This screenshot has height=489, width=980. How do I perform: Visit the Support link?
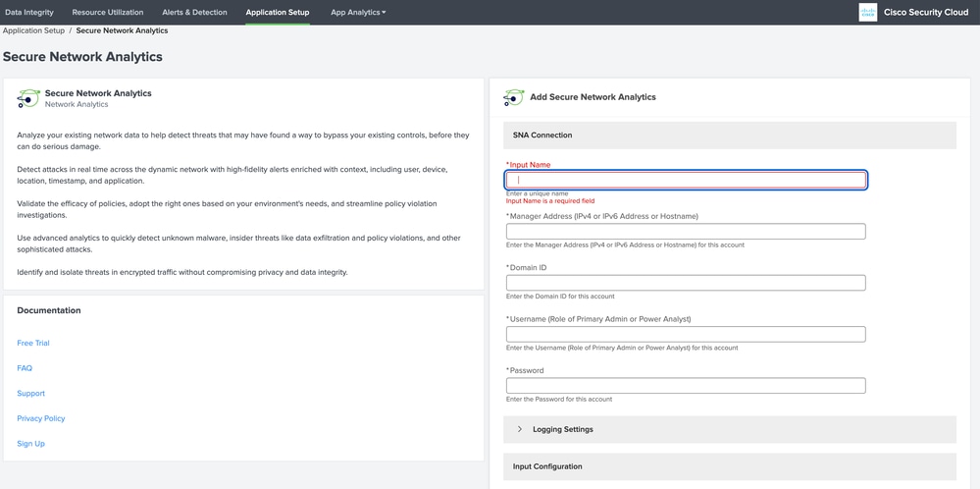(30, 394)
